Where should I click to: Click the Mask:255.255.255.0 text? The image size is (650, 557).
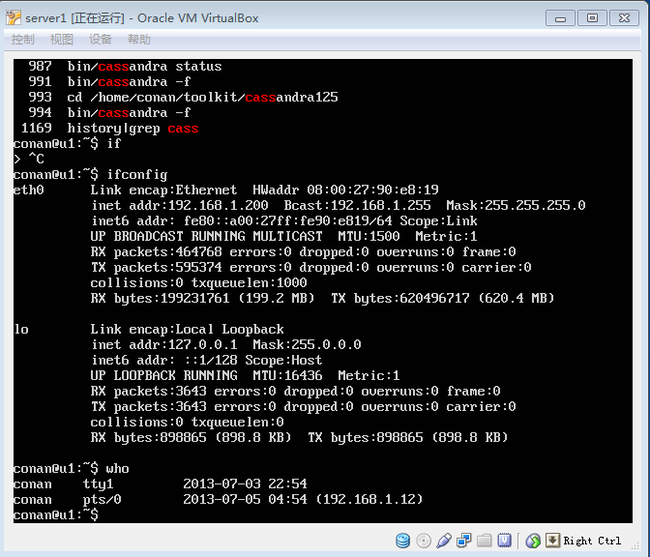[516, 206]
